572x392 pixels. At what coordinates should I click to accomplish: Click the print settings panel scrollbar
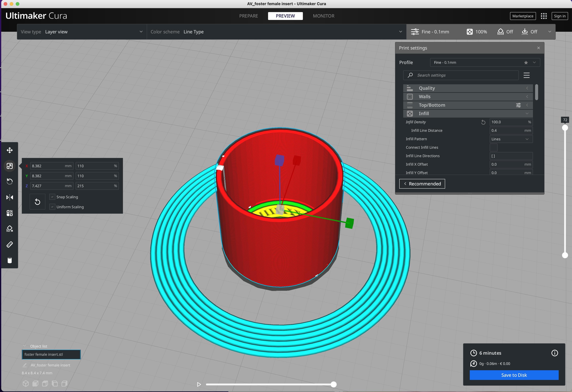[537, 92]
